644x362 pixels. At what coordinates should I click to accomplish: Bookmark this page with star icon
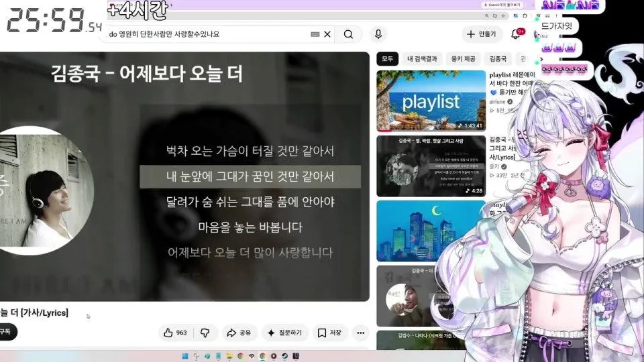click(503, 16)
